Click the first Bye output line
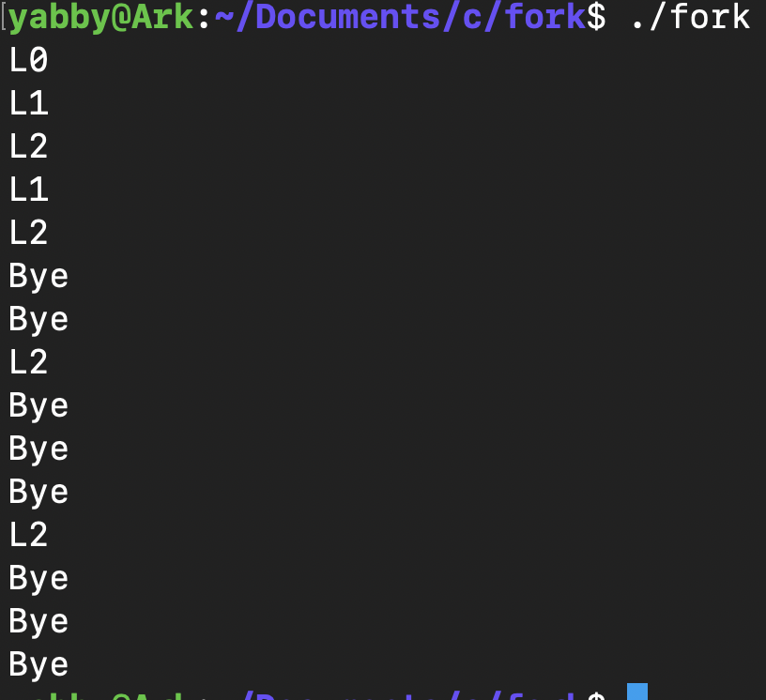Viewport: 766px width, 700px height. click(x=38, y=277)
